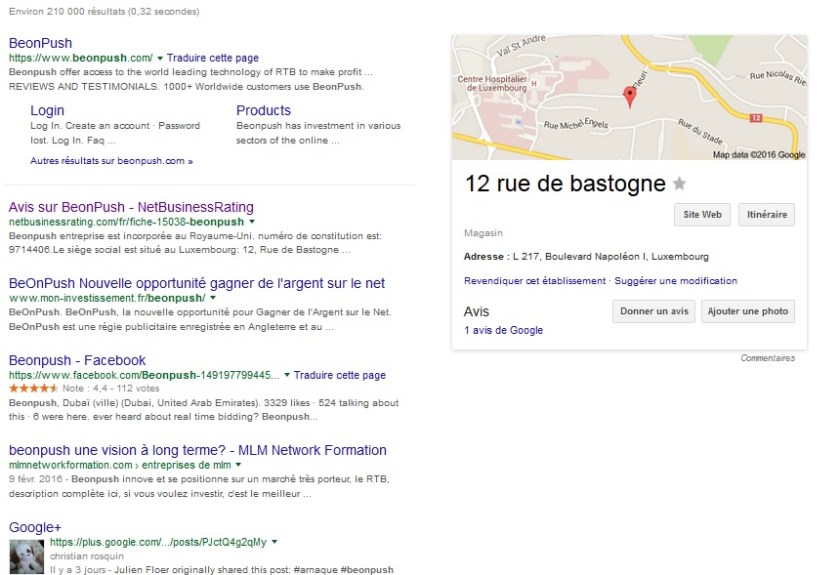Click Revendiquer cet établissement link
Screen dimensions: 840x575
click(535, 281)
